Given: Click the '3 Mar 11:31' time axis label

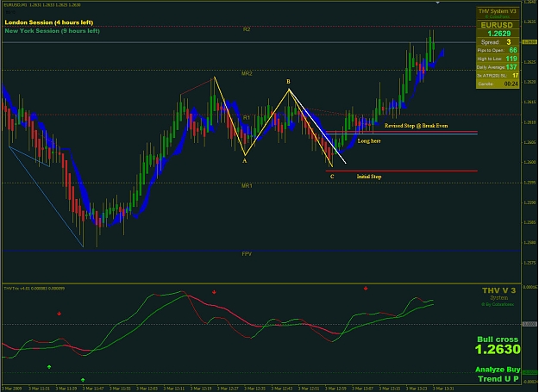Looking at the screenshot, I should click(x=39, y=389).
